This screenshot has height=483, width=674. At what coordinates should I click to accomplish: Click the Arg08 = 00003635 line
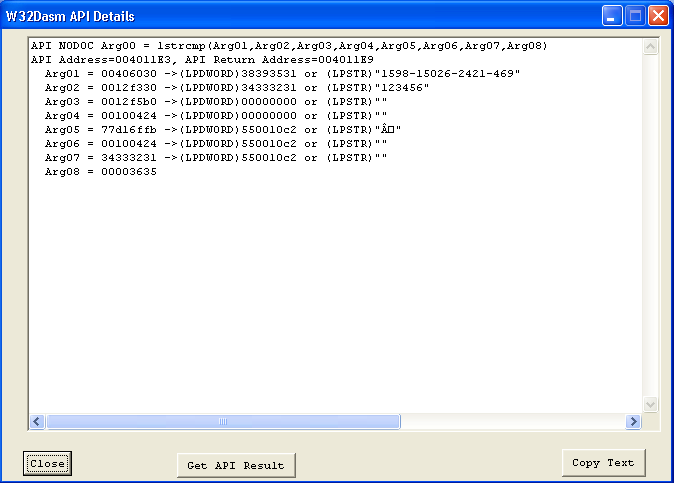point(101,172)
